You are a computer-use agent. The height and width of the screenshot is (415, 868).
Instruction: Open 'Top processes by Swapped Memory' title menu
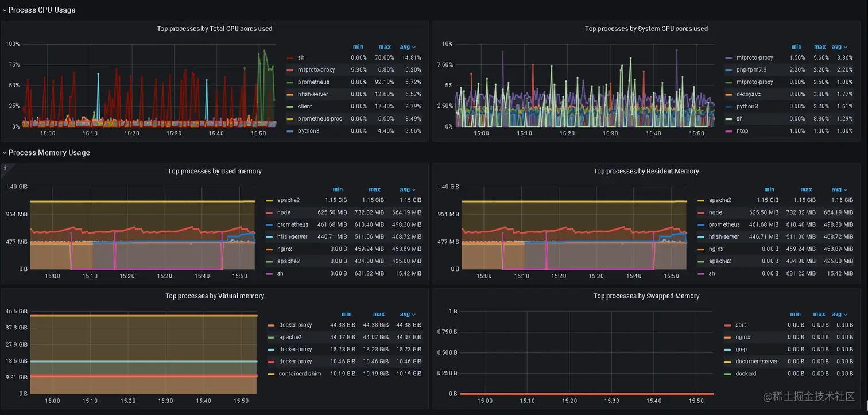646,296
